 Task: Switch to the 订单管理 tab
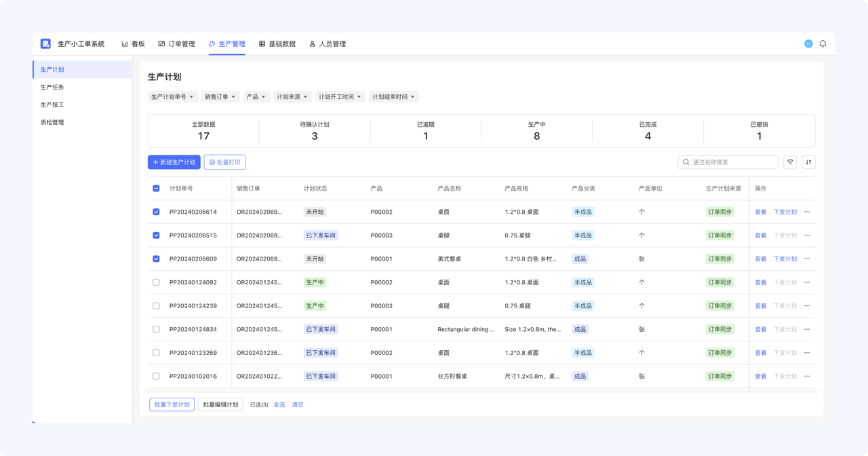(176, 43)
